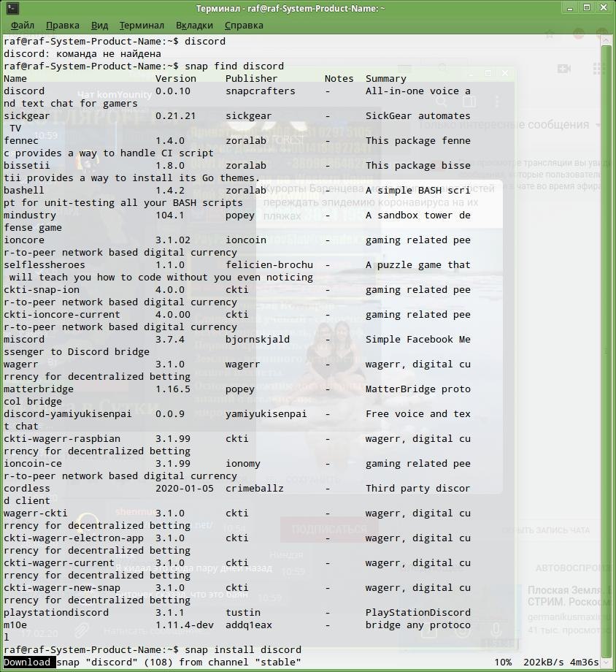Click the ckti-wagerr-current package name
The width and height of the screenshot is (616, 672).
(x=58, y=563)
